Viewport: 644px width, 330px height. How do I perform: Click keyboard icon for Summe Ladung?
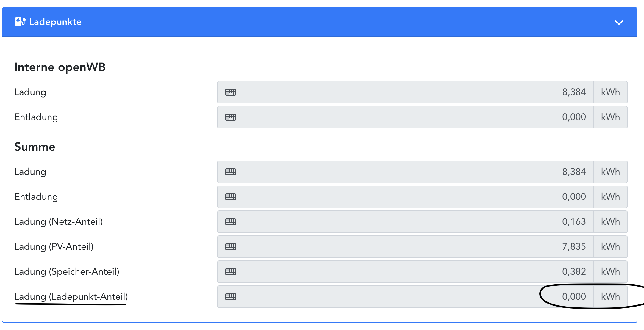click(231, 172)
